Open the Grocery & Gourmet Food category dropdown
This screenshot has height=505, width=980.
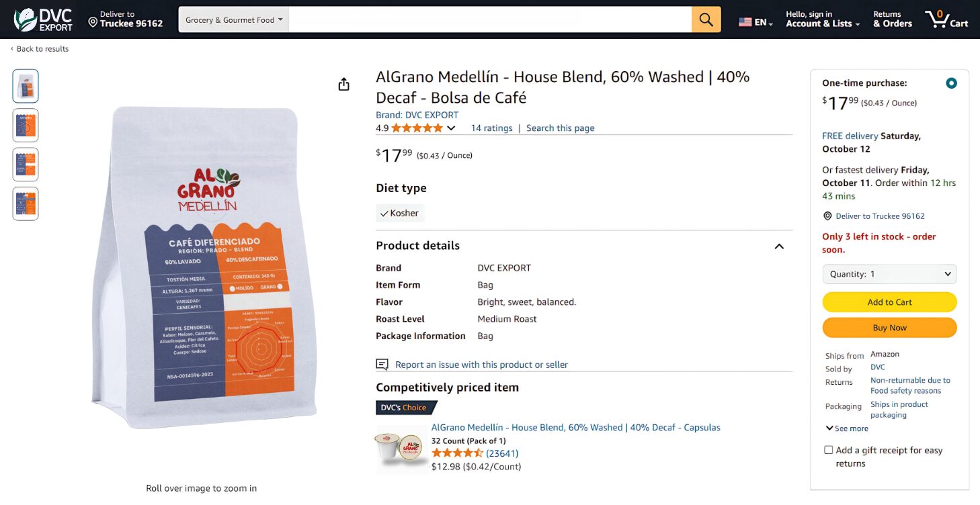coord(233,19)
